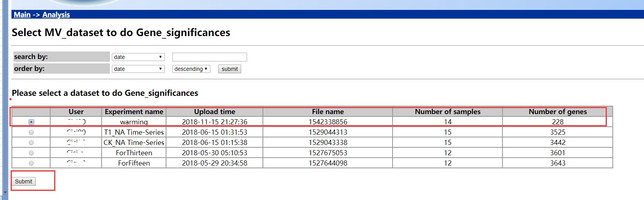Select the T1_NA Time-Series radio button
The width and height of the screenshot is (644, 200).
tap(31, 132)
